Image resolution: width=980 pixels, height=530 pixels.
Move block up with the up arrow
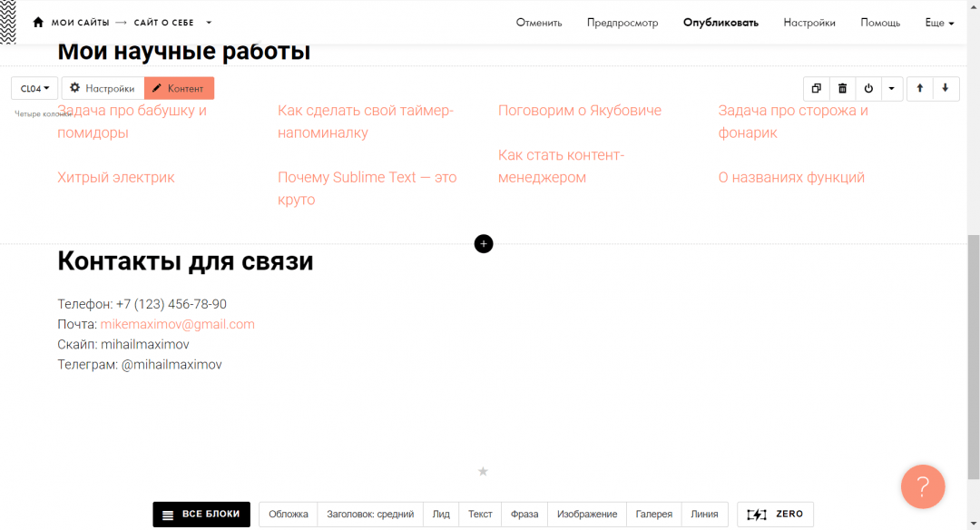coord(919,88)
